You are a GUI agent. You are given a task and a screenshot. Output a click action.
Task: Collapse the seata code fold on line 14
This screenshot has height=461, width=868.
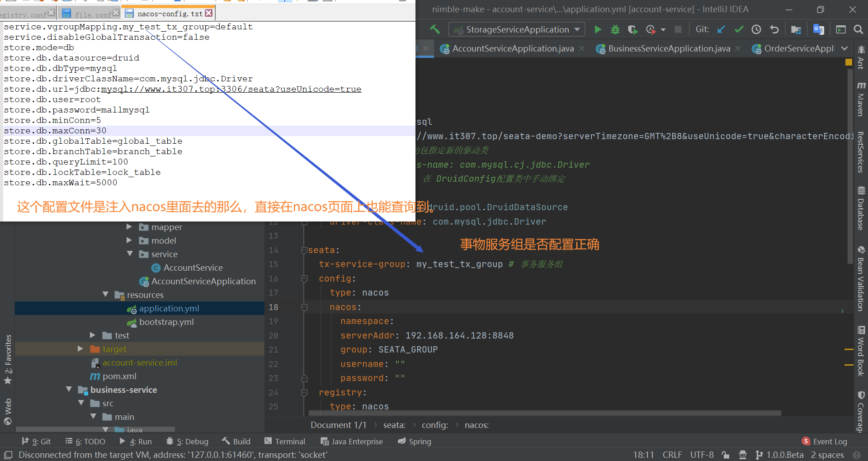point(304,250)
